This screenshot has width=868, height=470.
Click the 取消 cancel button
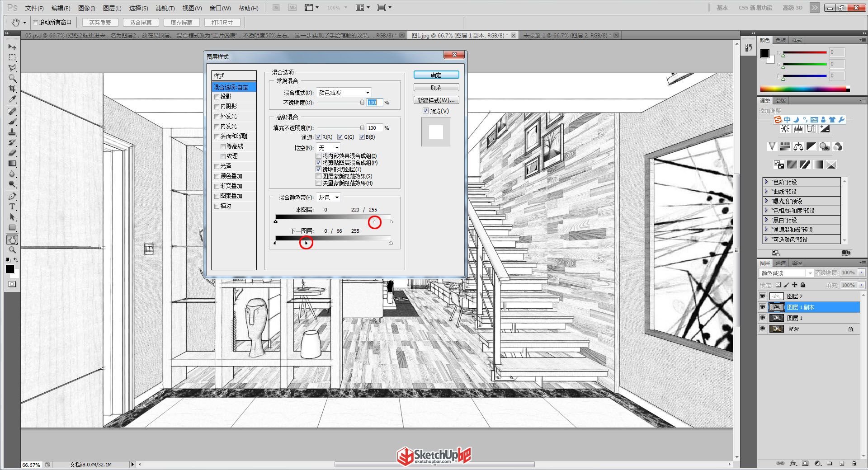click(x=436, y=88)
